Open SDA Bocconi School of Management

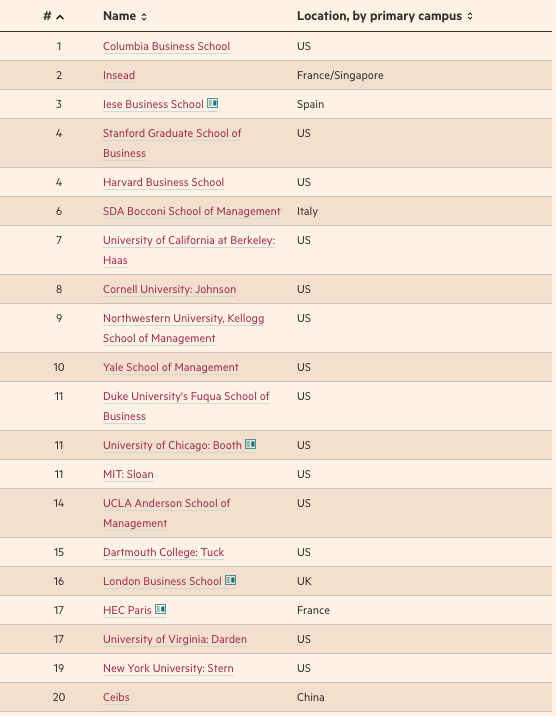pos(192,211)
